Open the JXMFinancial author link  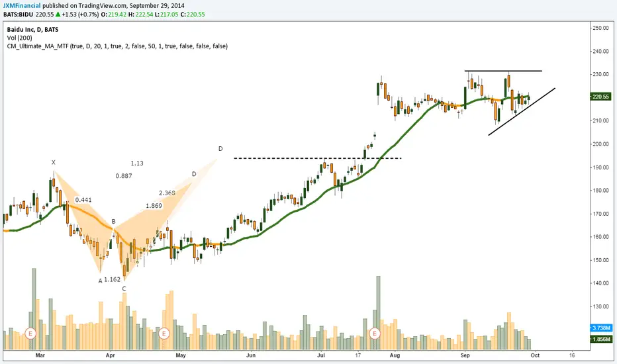pyautogui.click(x=22, y=6)
